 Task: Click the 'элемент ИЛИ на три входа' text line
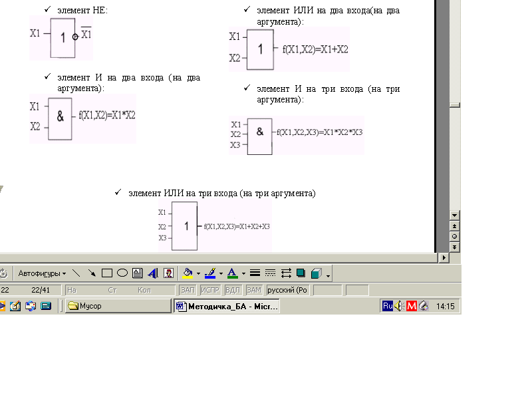[x=222, y=194]
